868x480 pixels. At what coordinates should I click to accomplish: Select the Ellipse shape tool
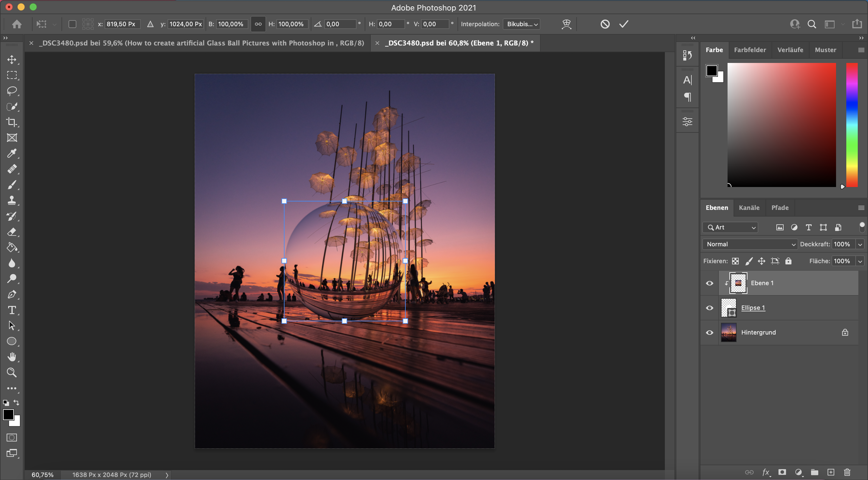pyautogui.click(x=12, y=341)
